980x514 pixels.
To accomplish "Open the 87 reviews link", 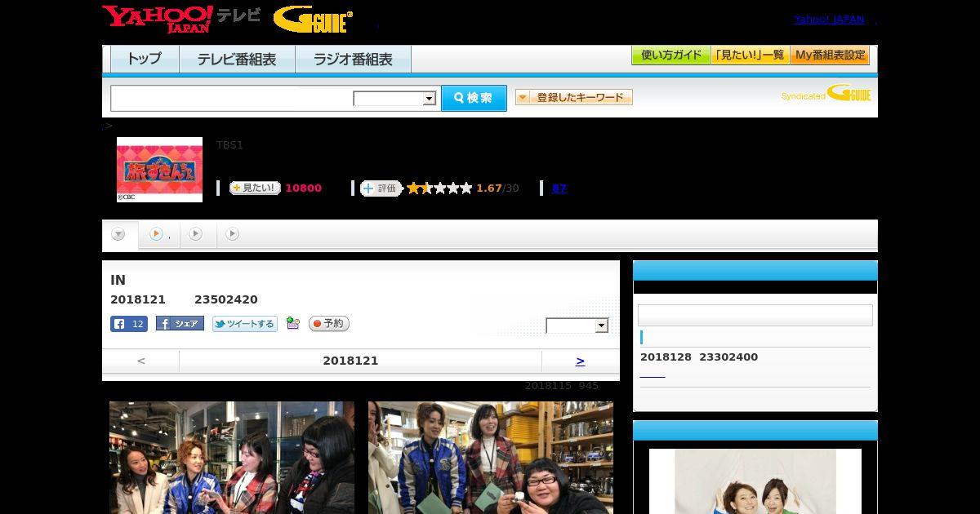I will pyautogui.click(x=559, y=188).
